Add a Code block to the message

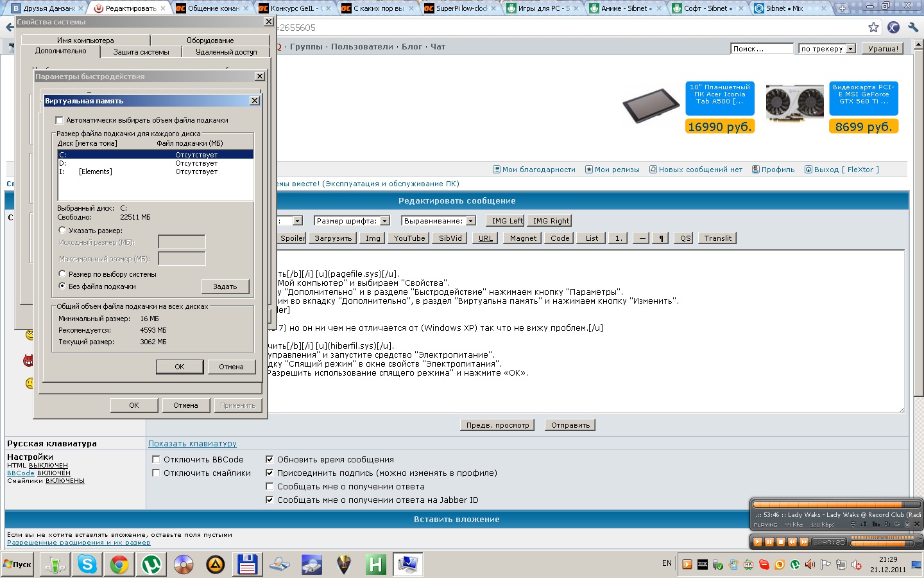click(x=558, y=238)
